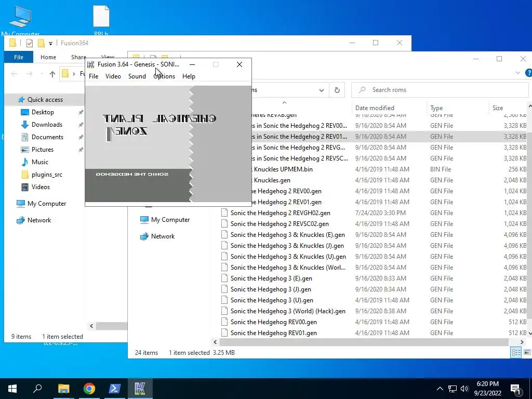Open plugins_src folder in sidebar
This screenshot has width=532, height=399.
47,175
